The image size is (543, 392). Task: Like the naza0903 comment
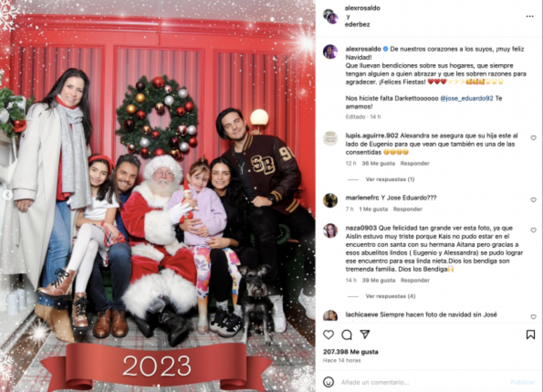pyautogui.click(x=533, y=230)
